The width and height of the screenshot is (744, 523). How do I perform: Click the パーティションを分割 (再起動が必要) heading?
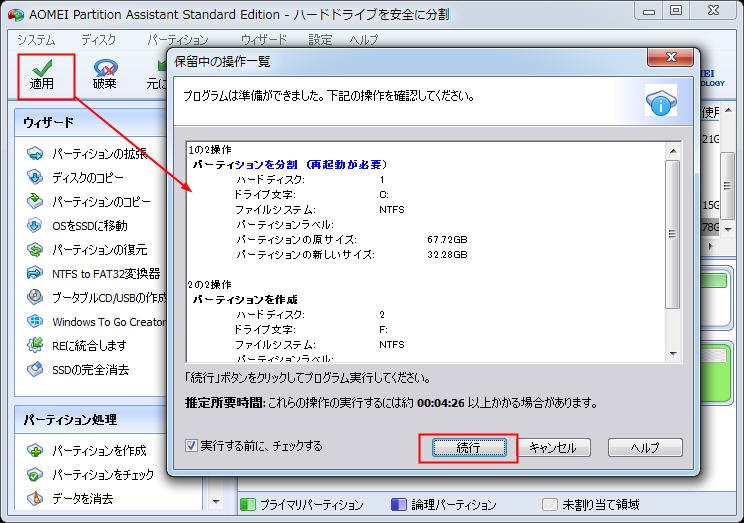tap(290, 165)
